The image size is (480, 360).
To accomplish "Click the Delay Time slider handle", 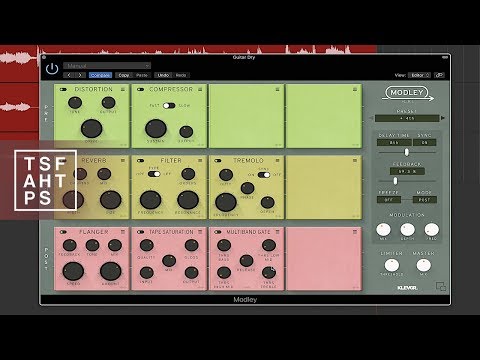I will (x=406, y=152).
